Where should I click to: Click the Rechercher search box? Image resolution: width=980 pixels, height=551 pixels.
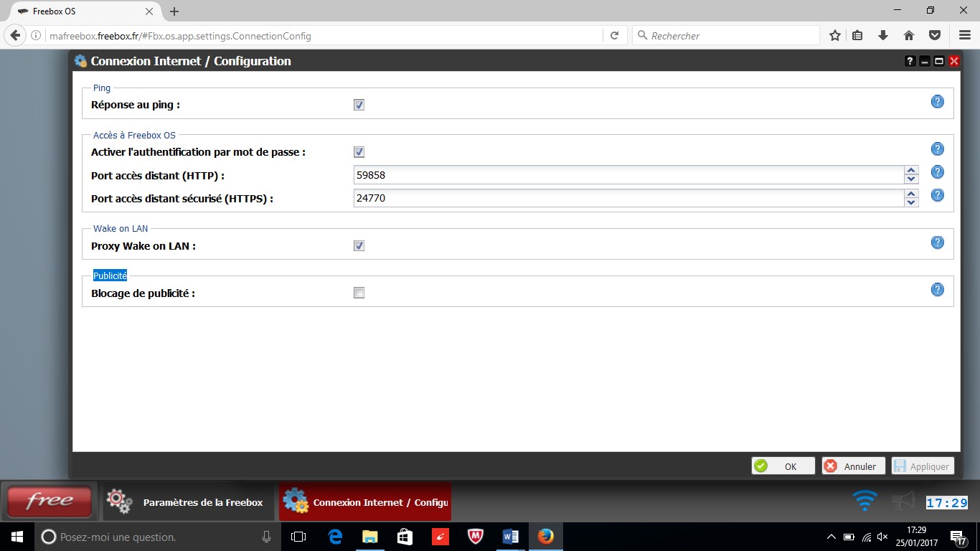pyautogui.click(x=726, y=36)
